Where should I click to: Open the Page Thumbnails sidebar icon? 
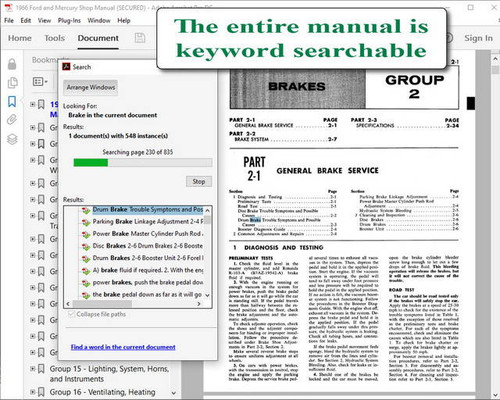tap(12, 83)
